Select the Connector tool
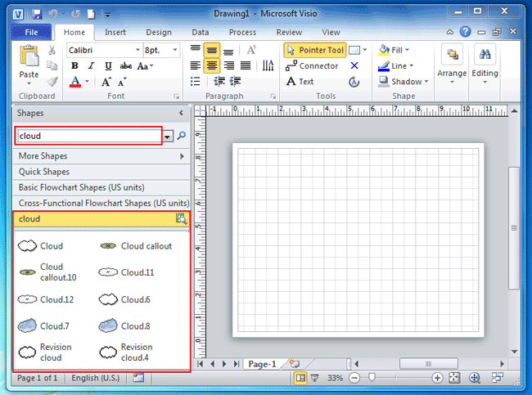 (x=312, y=65)
